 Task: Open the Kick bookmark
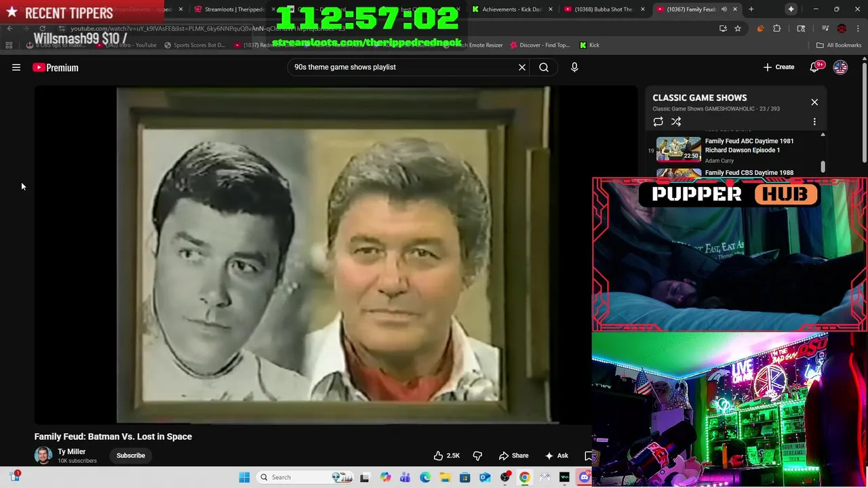[589, 45]
